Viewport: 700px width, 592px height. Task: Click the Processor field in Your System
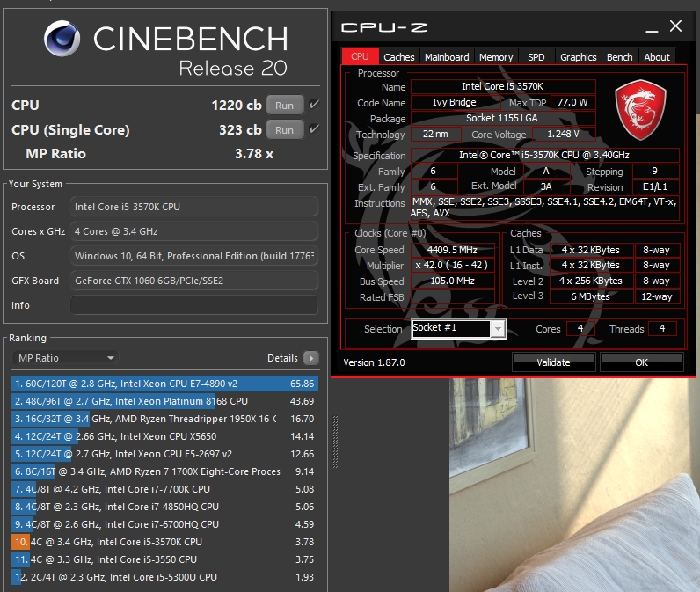[x=194, y=207]
